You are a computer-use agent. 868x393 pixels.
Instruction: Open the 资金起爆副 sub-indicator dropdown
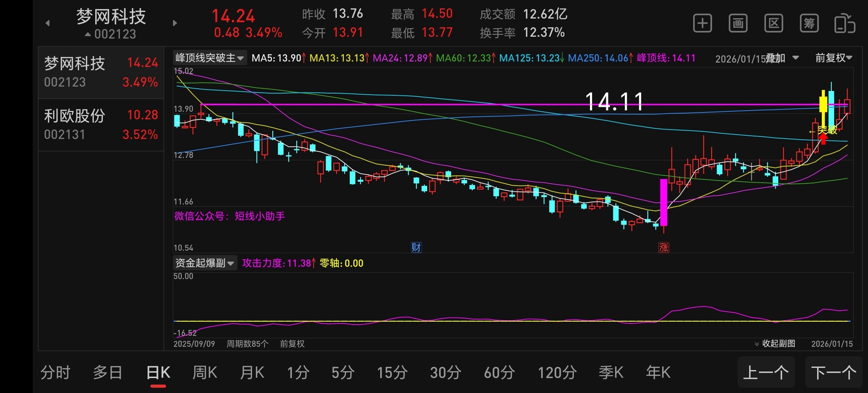205,263
